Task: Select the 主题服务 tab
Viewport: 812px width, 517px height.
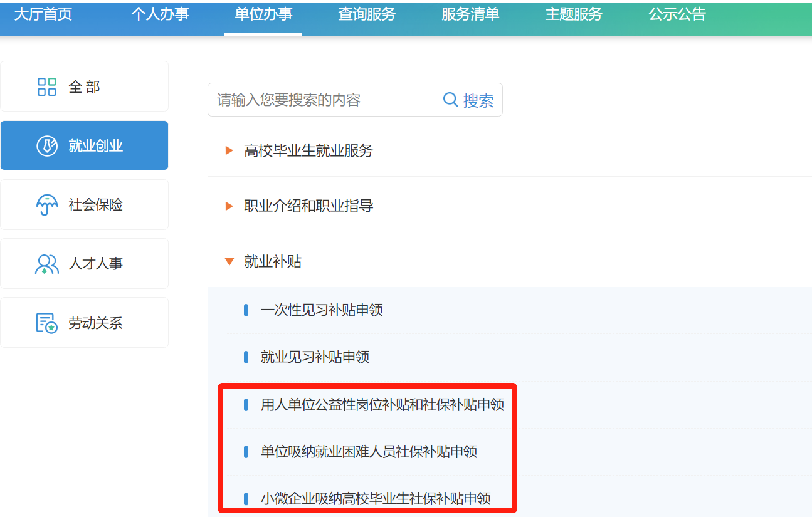Action: tap(574, 14)
